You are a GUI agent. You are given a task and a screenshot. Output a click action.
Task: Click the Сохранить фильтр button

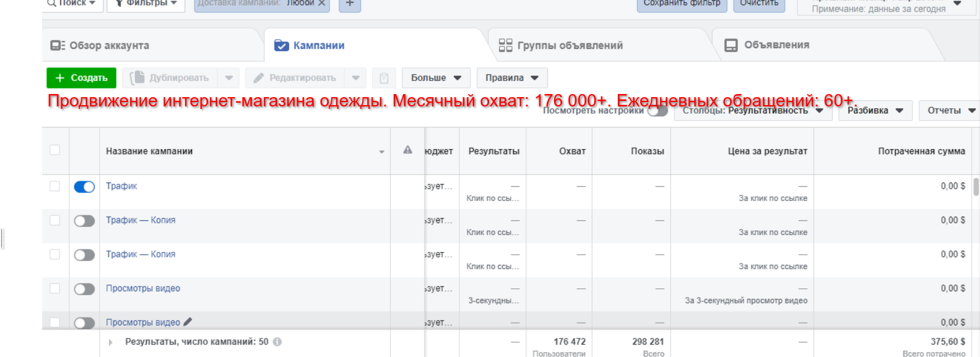tap(682, 3)
